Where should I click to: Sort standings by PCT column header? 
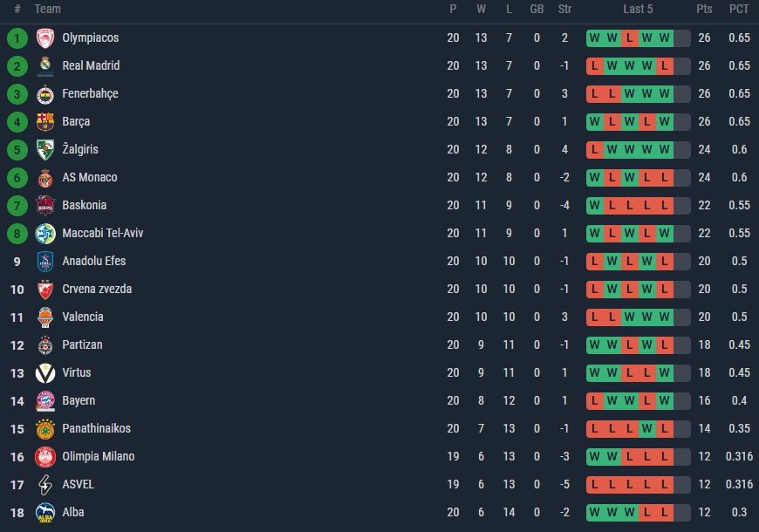click(739, 10)
